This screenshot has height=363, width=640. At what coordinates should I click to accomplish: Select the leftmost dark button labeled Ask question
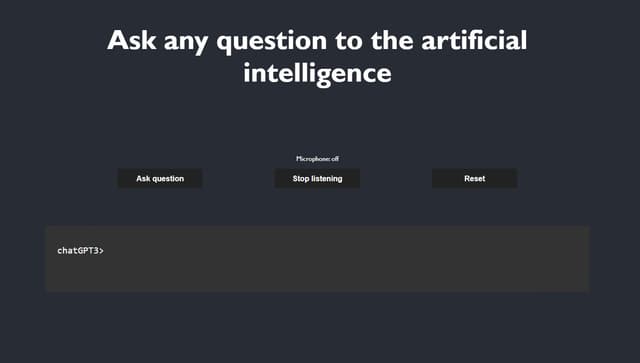(x=160, y=178)
